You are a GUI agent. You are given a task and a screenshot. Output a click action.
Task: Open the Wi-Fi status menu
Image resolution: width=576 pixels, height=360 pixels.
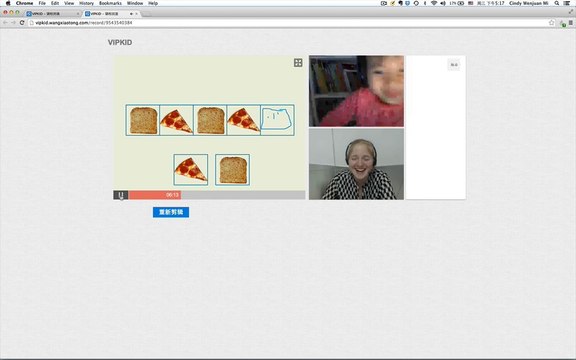[x=434, y=3]
